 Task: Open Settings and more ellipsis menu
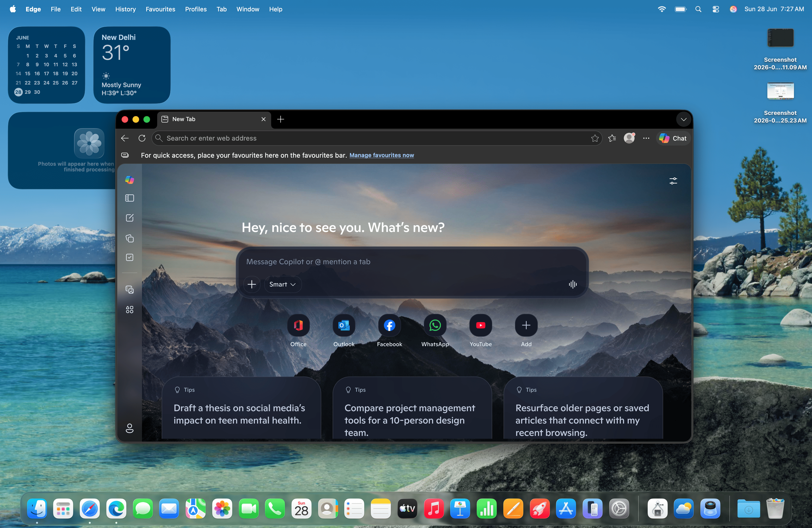click(646, 138)
